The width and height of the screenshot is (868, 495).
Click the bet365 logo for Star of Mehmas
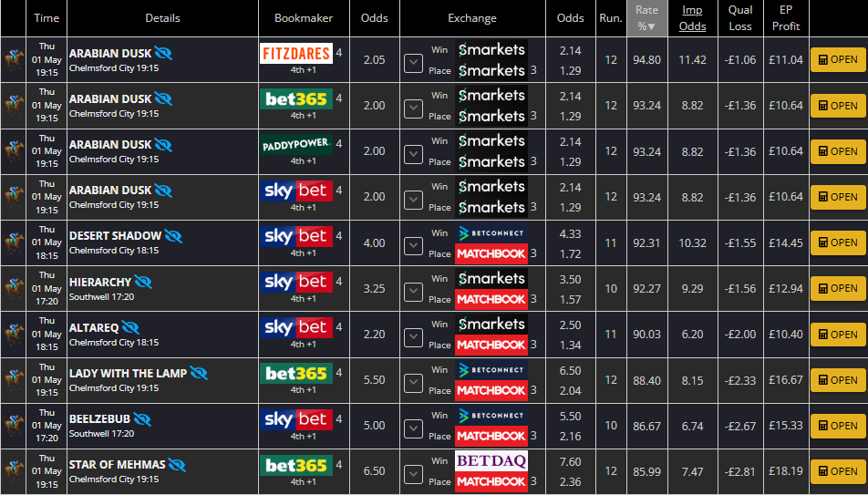pyautogui.click(x=295, y=465)
